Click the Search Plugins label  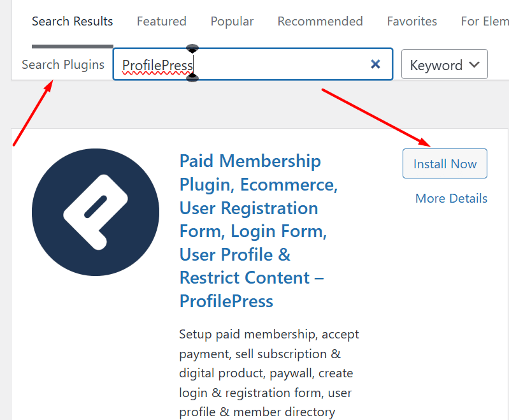pyautogui.click(x=62, y=65)
